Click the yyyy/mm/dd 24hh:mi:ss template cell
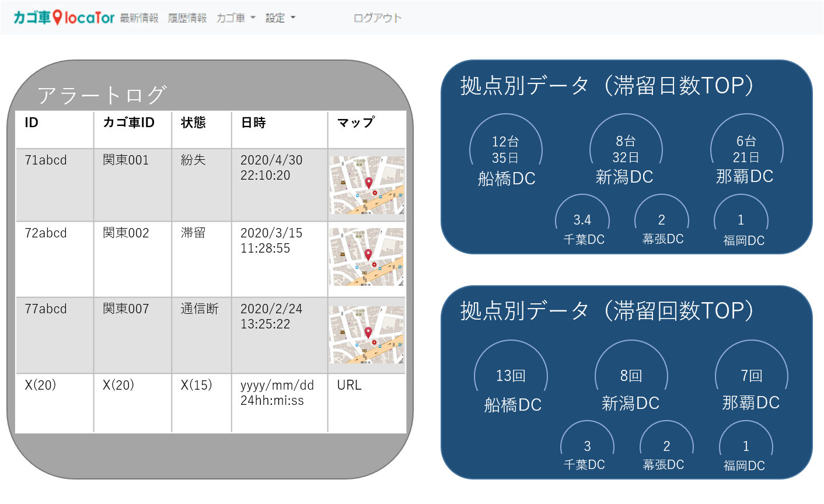The width and height of the screenshot is (824, 504). [280, 403]
